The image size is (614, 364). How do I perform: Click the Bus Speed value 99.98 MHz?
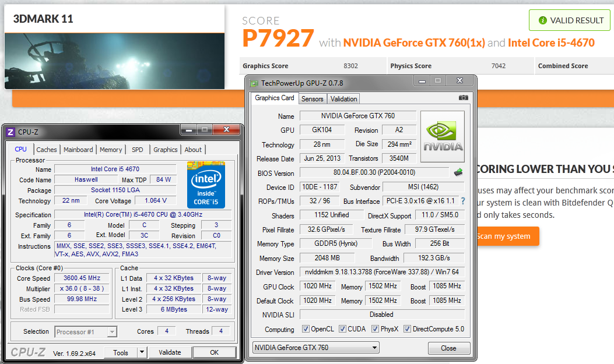[x=82, y=299]
